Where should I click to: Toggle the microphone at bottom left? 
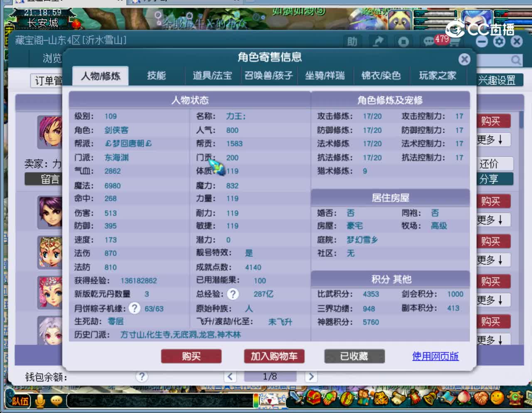pos(39,400)
